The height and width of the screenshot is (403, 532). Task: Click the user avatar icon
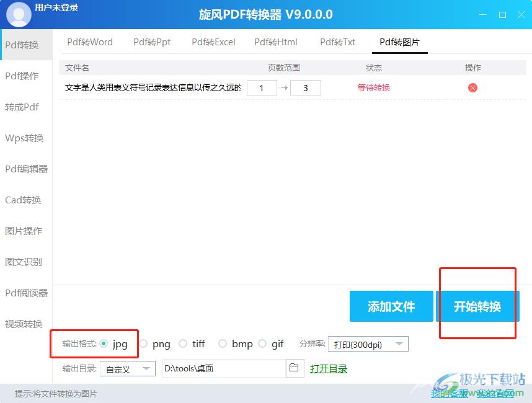point(19,15)
